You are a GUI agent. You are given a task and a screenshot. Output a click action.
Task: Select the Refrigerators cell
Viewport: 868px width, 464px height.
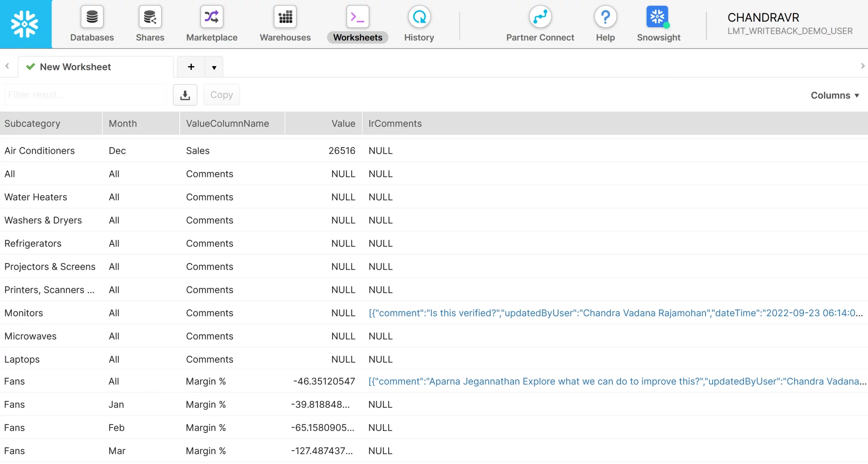tap(33, 243)
